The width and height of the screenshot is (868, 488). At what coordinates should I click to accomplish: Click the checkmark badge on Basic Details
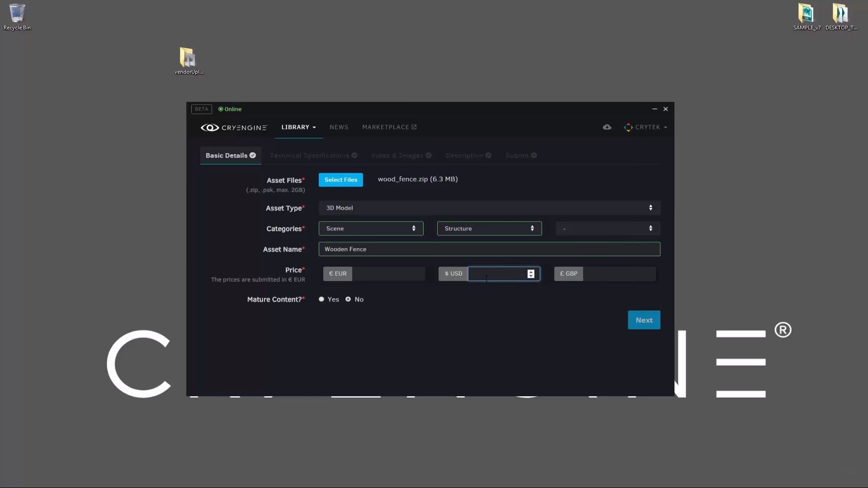click(252, 155)
